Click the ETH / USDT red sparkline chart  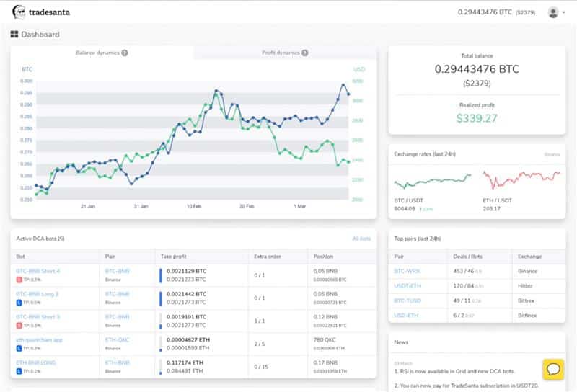coord(521,180)
